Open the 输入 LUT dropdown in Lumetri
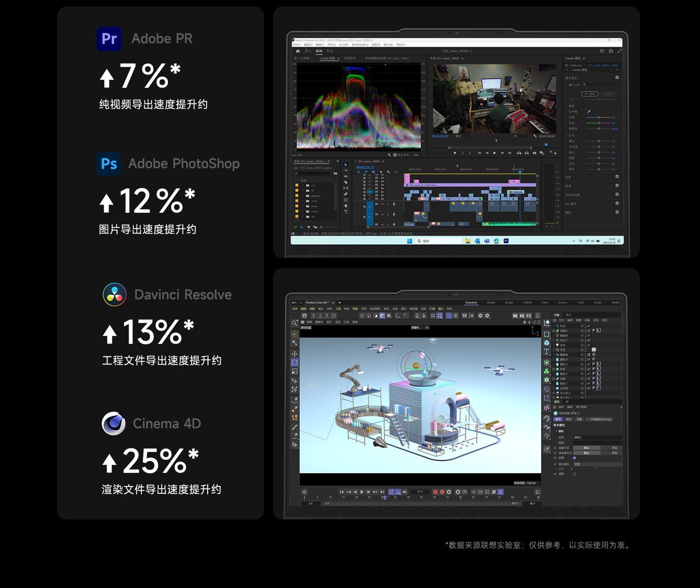This screenshot has width=700, height=588. pos(600,85)
